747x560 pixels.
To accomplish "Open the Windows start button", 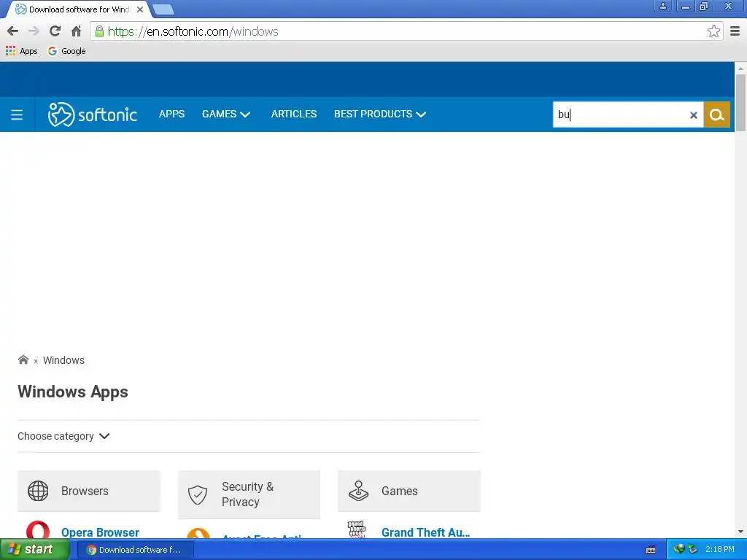I will click(x=34, y=550).
